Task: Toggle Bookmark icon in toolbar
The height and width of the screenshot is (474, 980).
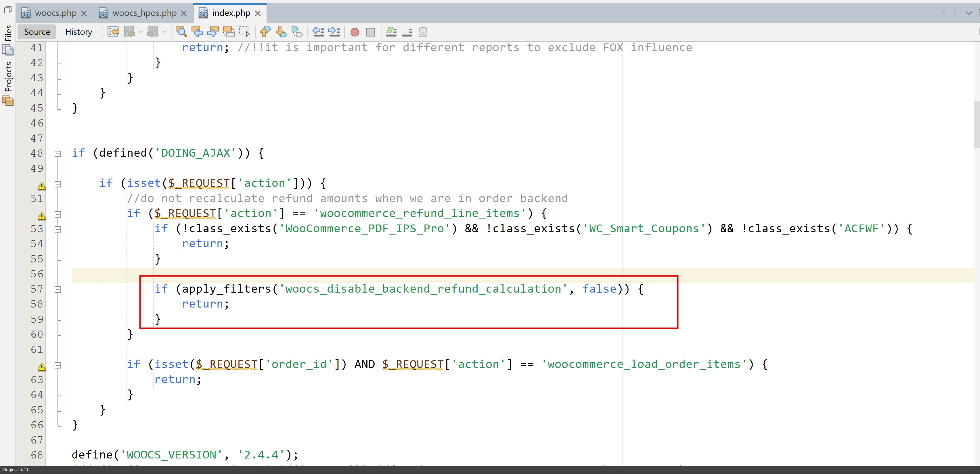Action: coord(297,32)
